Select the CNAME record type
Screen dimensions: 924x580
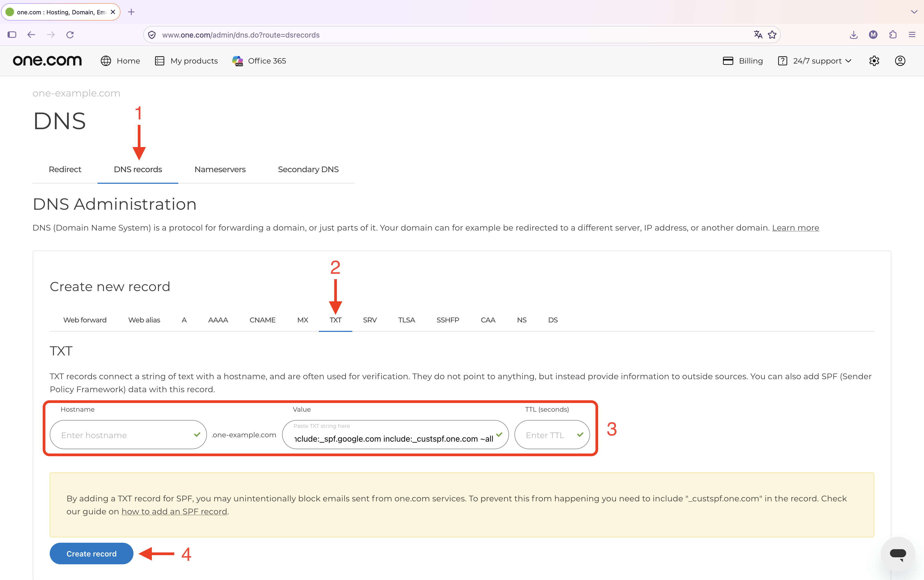point(263,320)
